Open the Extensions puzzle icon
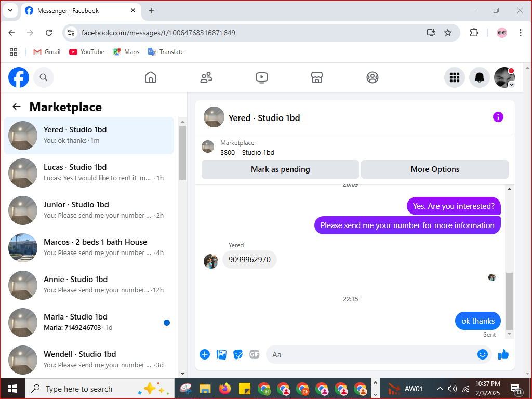This screenshot has height=399, width=532. pyautogui.click(x=474, y=33)
